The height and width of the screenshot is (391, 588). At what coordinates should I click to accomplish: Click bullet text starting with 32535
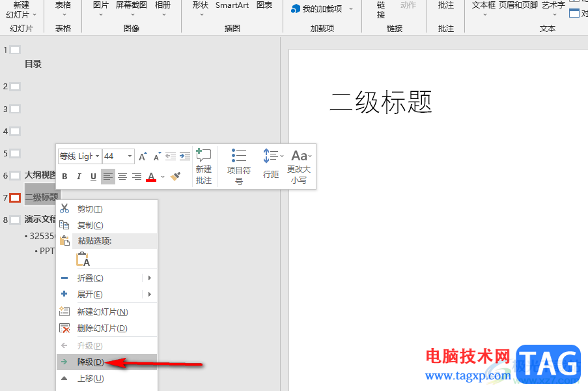pos(42,236)
